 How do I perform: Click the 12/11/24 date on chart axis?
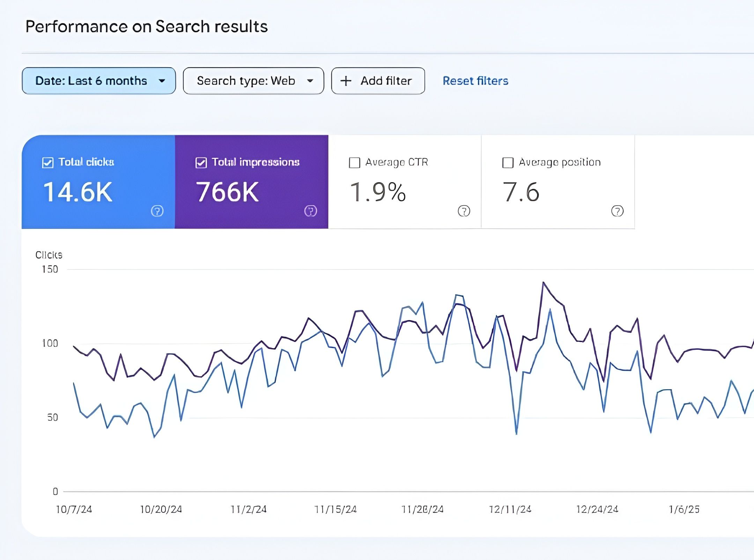click(510, 509)
